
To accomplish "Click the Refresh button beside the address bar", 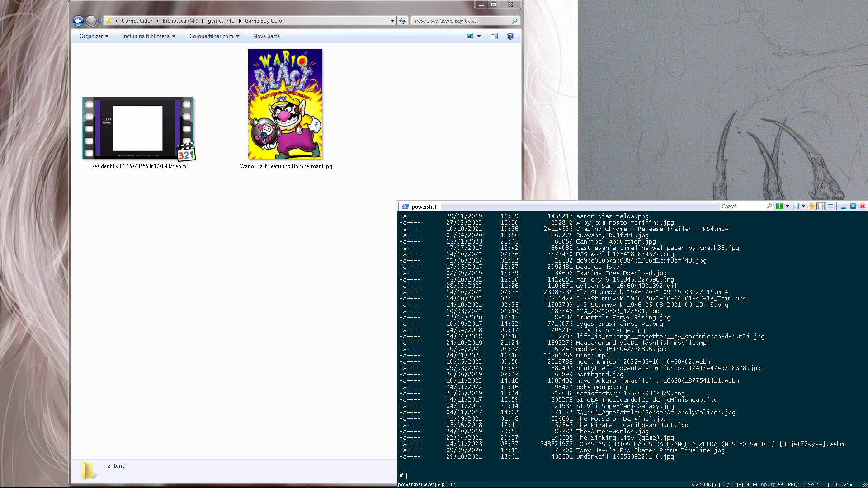I will click(x=402, y=21).
